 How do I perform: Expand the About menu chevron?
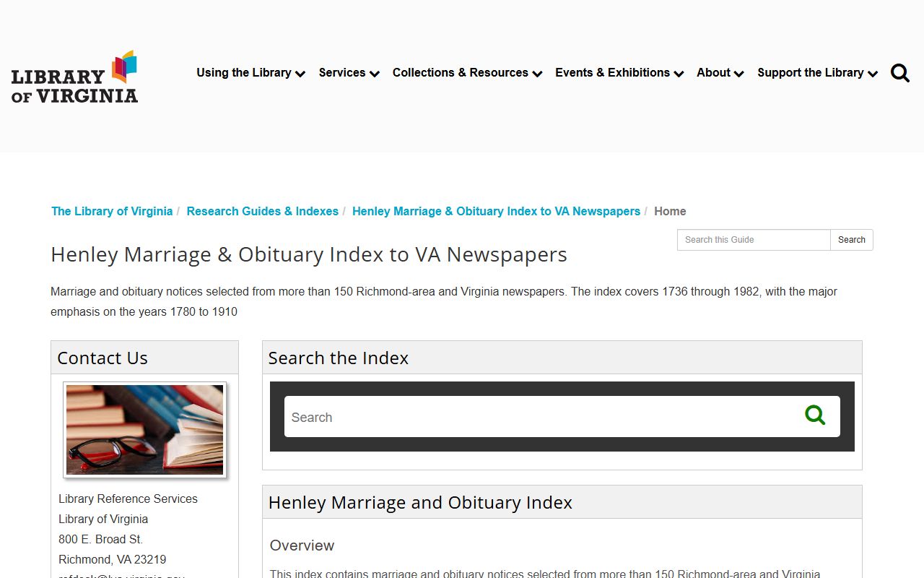click(x=738, y=74)
